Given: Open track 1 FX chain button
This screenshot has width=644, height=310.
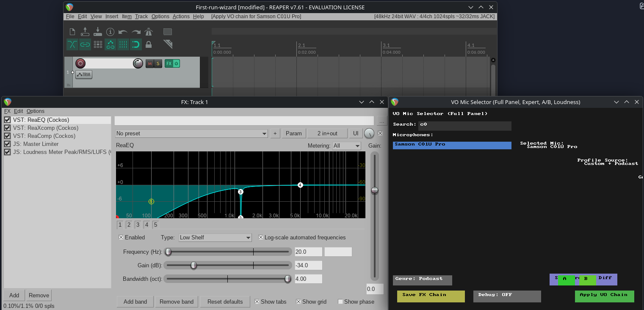Looking at the screenshot, I should coord(169,63).
